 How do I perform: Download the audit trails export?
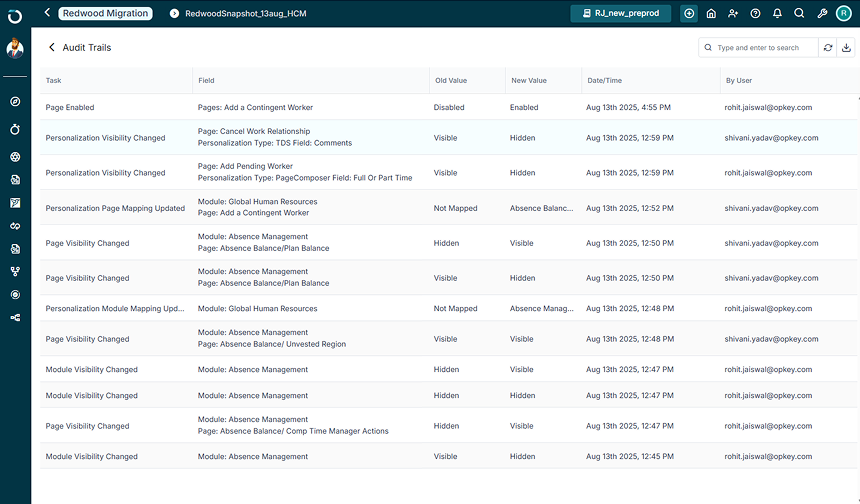click(x=846, y=47)
